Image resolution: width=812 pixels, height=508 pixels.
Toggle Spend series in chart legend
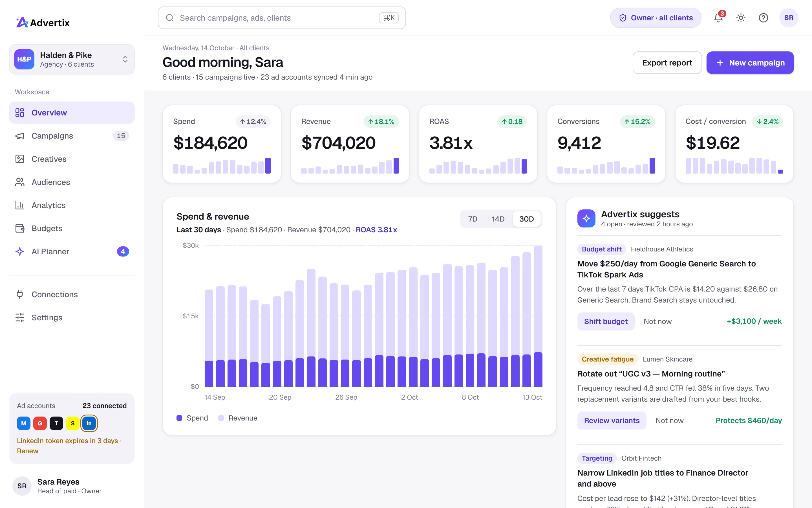(x=192, y=418)
